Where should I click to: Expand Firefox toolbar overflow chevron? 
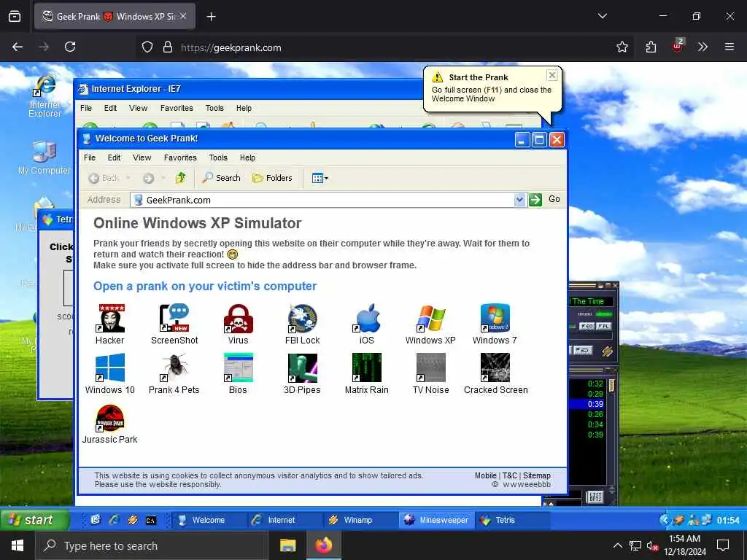703,47
